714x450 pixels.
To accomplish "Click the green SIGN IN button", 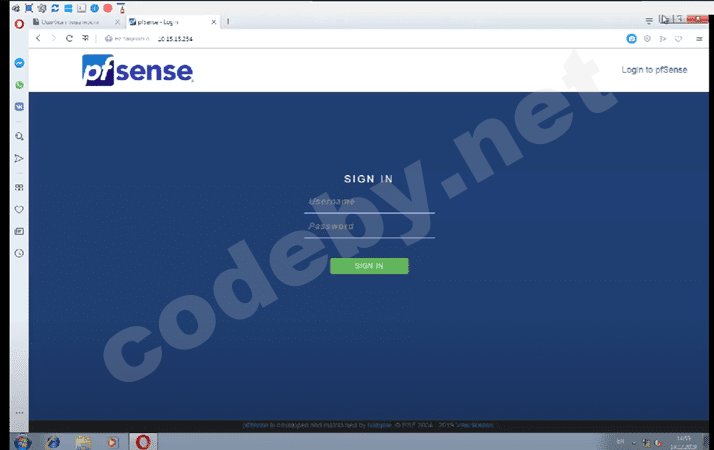I will pyautogui.click(x=369, y=266).
